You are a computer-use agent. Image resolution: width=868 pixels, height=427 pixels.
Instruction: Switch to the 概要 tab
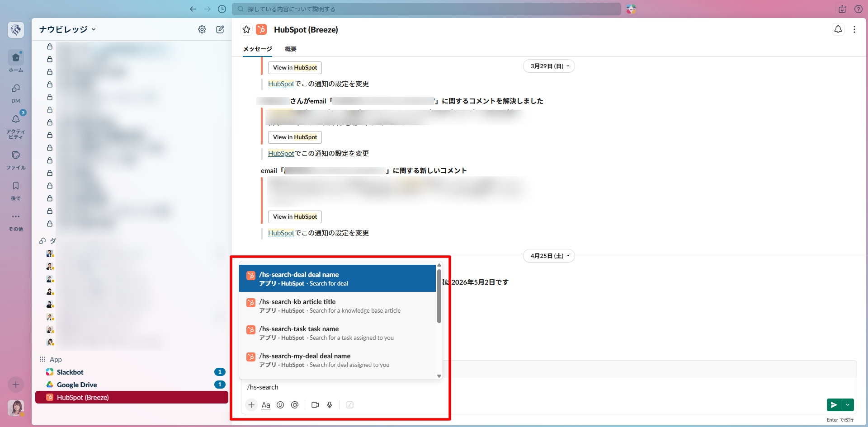pos(291,49)
